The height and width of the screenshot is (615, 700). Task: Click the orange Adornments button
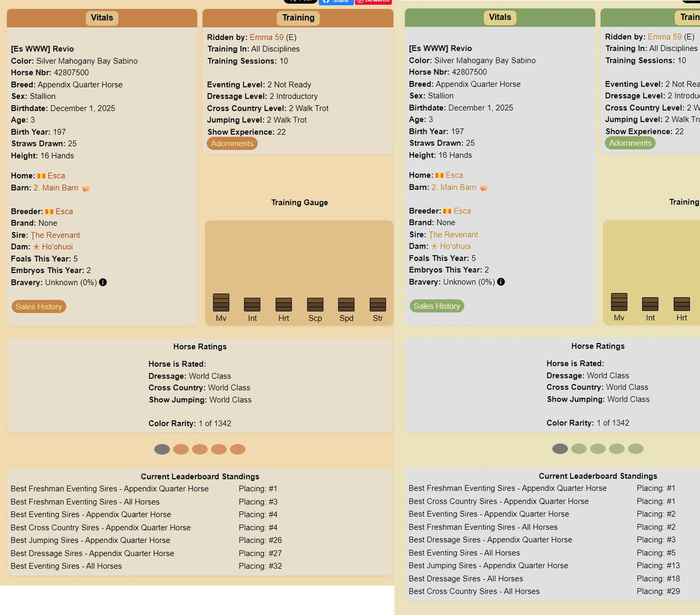click(232, 143)
